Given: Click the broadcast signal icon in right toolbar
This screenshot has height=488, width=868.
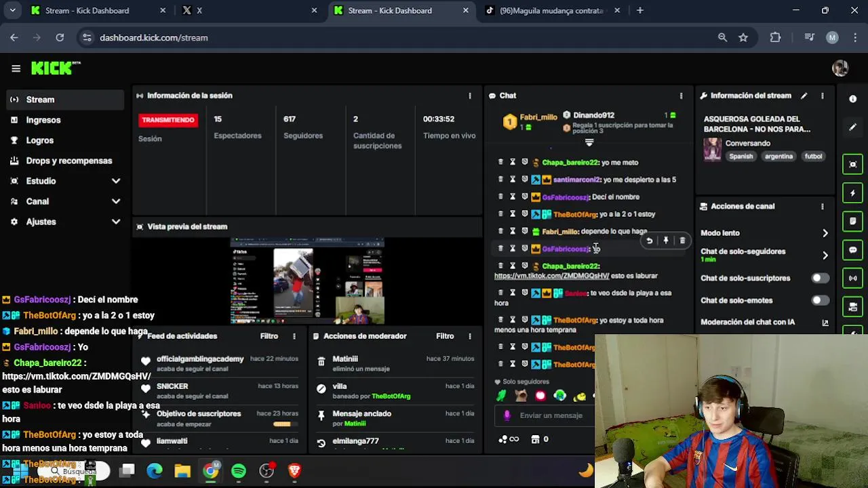Looking at the screenshot, I should pyautogui.click(x=853, y=278).
